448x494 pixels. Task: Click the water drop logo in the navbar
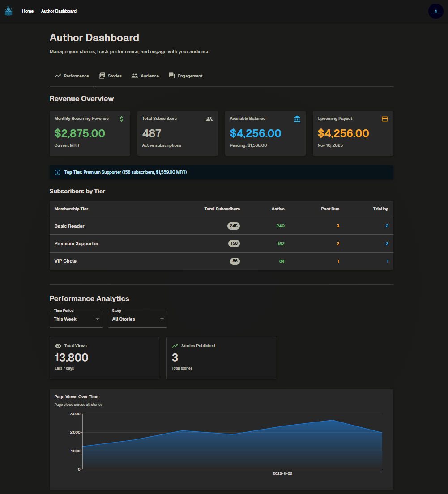tap(9, 10)
